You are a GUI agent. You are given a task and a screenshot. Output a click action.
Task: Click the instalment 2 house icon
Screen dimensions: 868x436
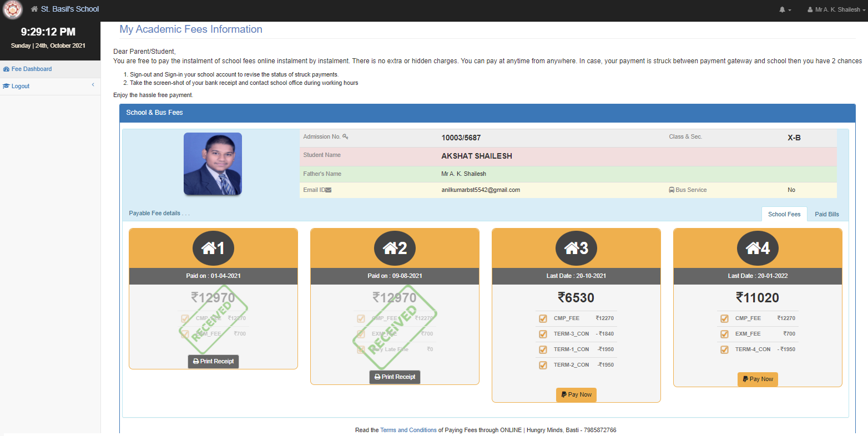pyautogui.click(x=390, y=248)
